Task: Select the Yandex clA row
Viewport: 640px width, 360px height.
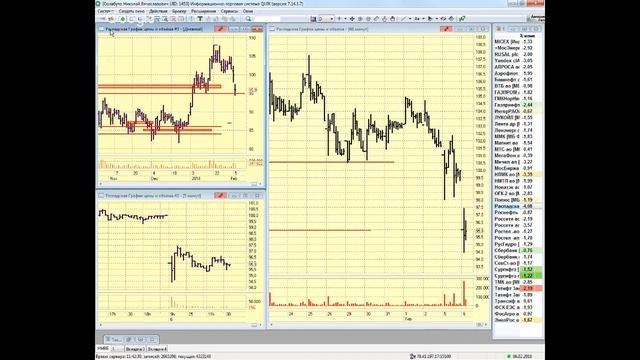Action: point(518,60)
